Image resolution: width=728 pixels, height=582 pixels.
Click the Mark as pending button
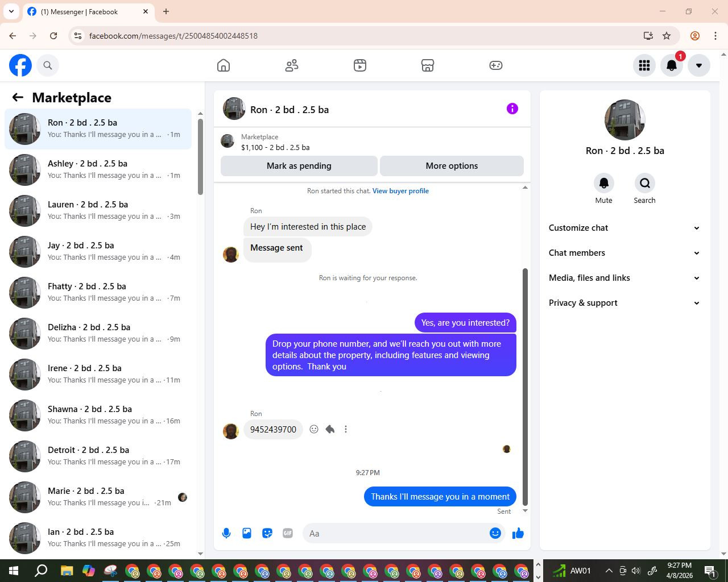pos(299,166)
